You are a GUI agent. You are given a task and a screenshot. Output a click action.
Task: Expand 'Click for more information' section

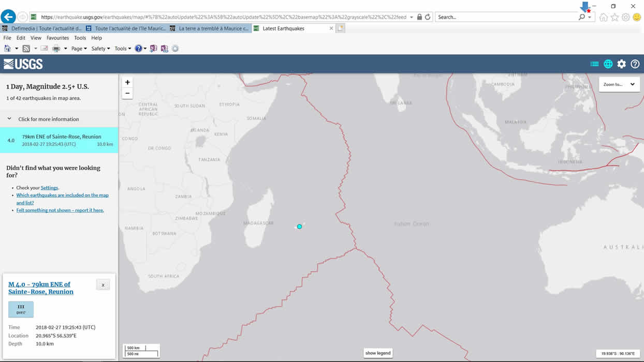48,119
